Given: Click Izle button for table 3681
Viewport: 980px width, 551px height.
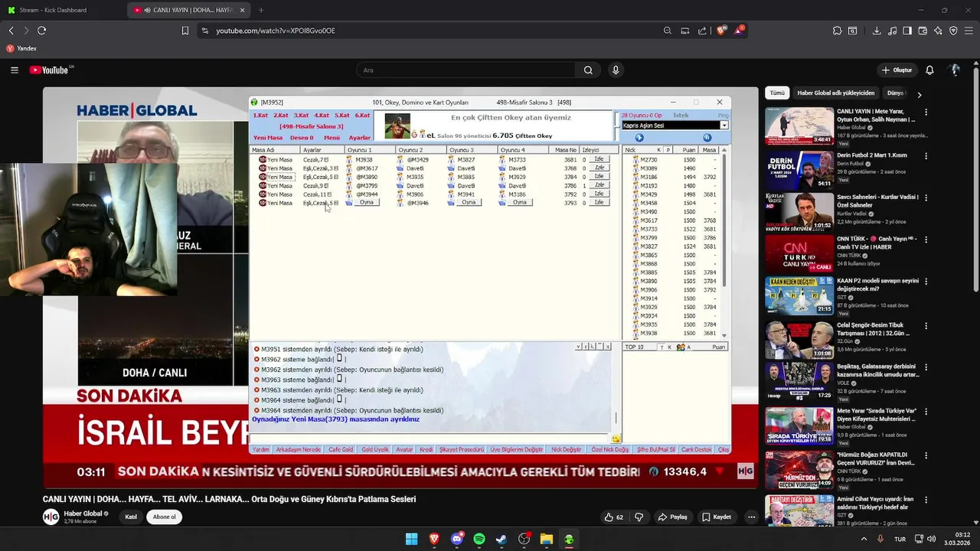Looking at the screenshot, I should point(599,159).
